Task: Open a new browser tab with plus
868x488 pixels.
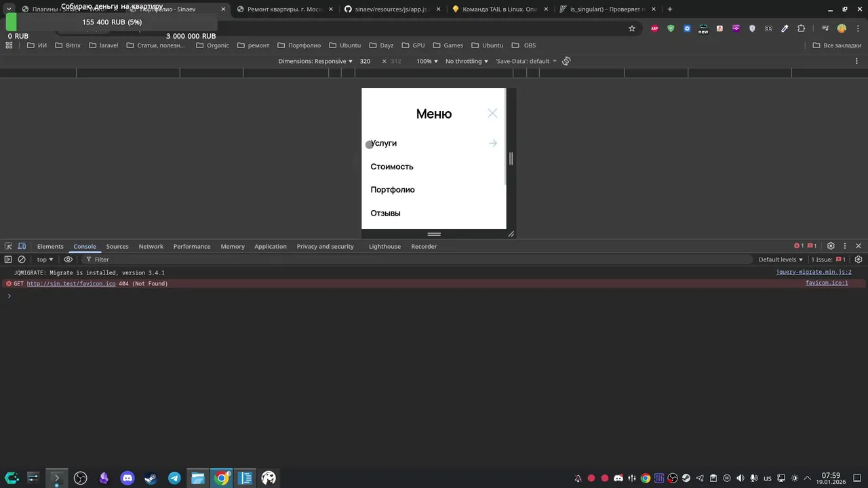Action: pyautogui.click(x=670, y=9)
